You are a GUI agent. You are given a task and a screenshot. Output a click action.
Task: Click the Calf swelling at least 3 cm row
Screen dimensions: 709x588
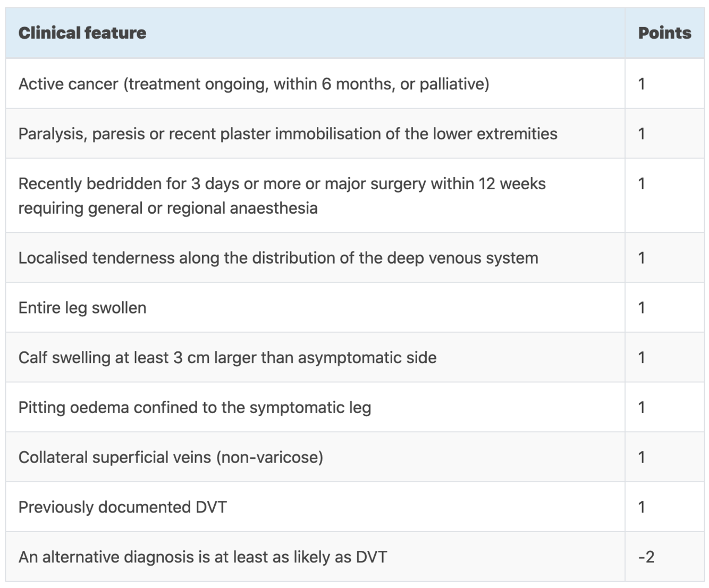tap(355, 357)
